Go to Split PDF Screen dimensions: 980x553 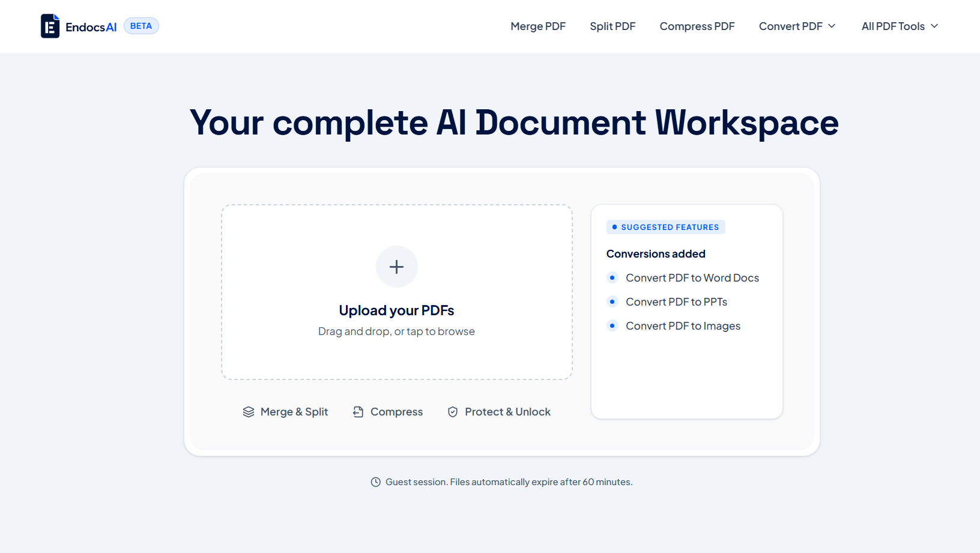612,26
